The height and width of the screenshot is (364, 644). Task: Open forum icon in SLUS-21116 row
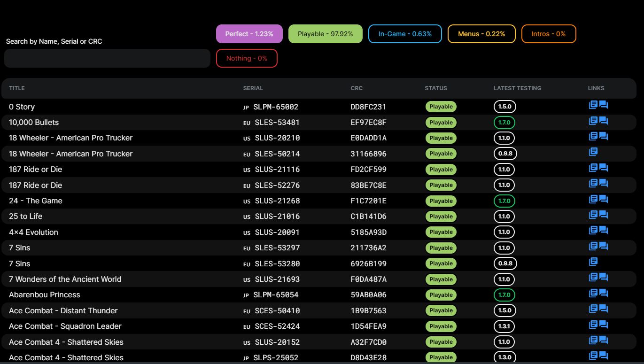[x=604, y=168]
